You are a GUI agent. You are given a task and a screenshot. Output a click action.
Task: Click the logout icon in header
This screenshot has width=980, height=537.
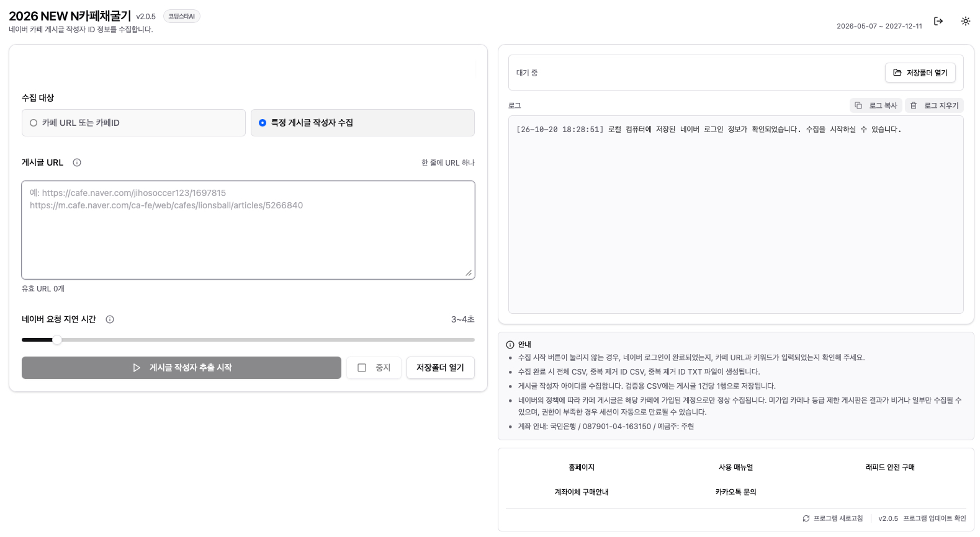coord(938,21)
